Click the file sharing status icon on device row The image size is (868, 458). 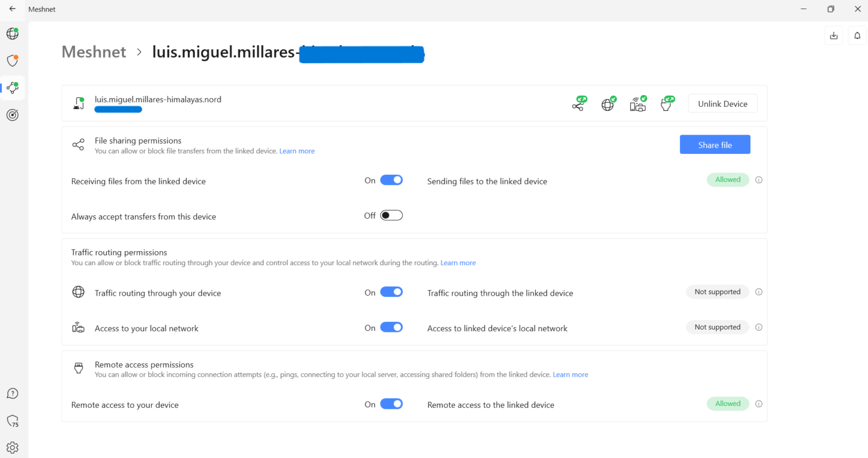579,103
